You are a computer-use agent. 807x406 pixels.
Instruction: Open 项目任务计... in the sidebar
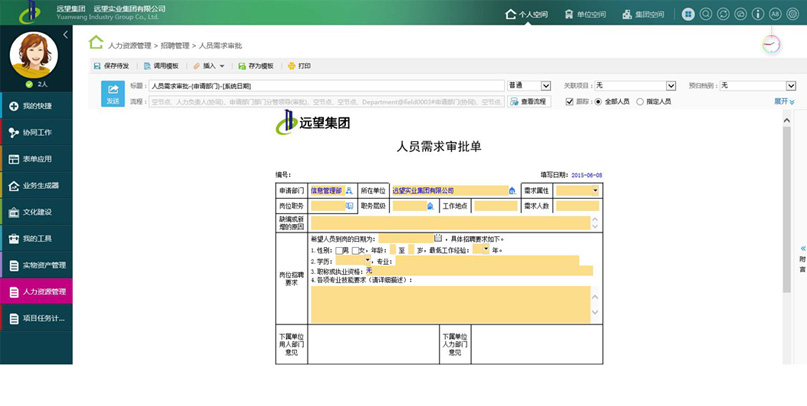[x=36, y=319]
